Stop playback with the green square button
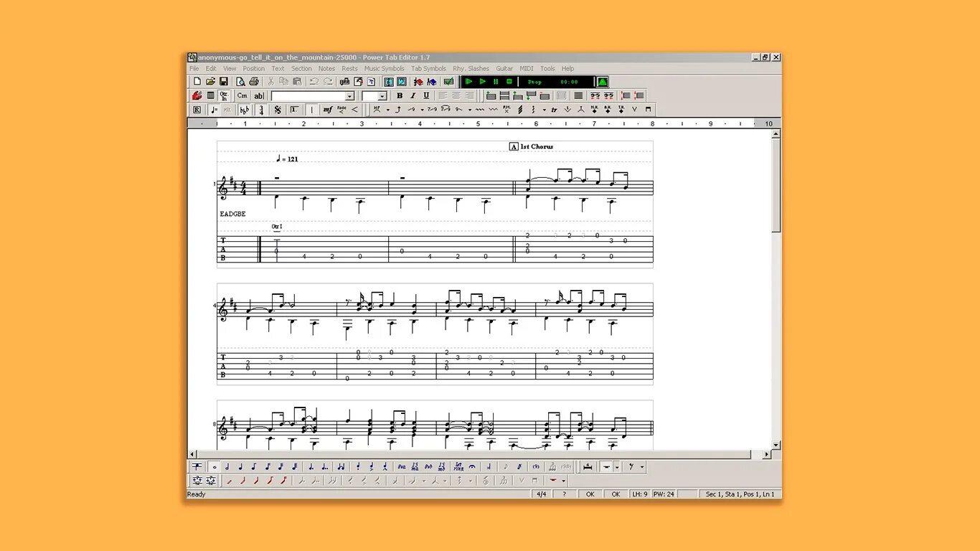 click(509, 81)
